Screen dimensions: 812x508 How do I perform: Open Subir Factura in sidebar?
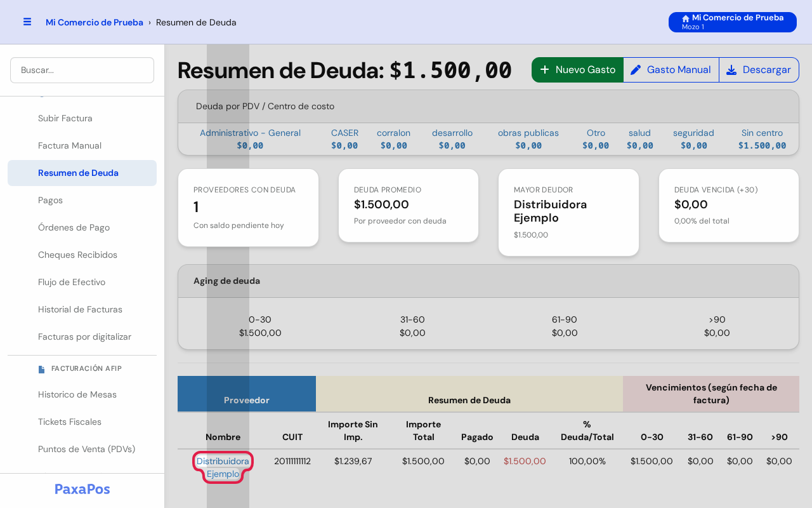(x=82, y=118)
